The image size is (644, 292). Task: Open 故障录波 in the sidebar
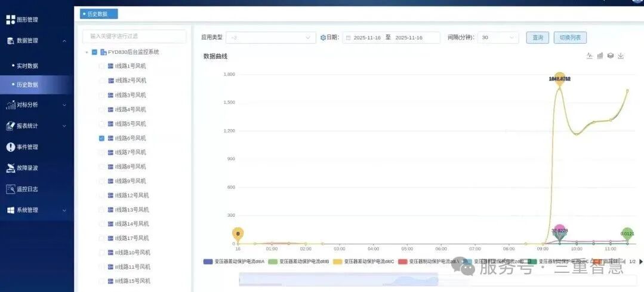27,168
